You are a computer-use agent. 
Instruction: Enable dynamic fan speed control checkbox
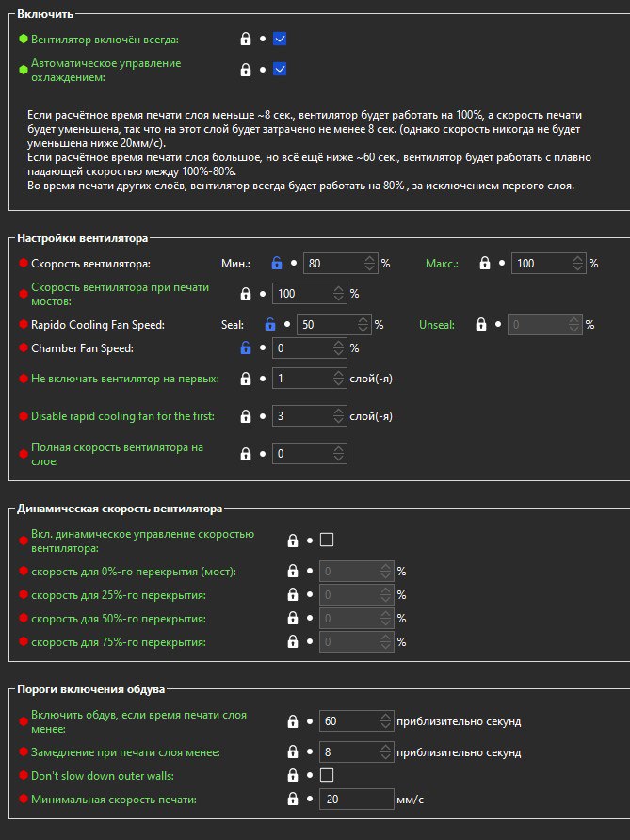[326, 540]
